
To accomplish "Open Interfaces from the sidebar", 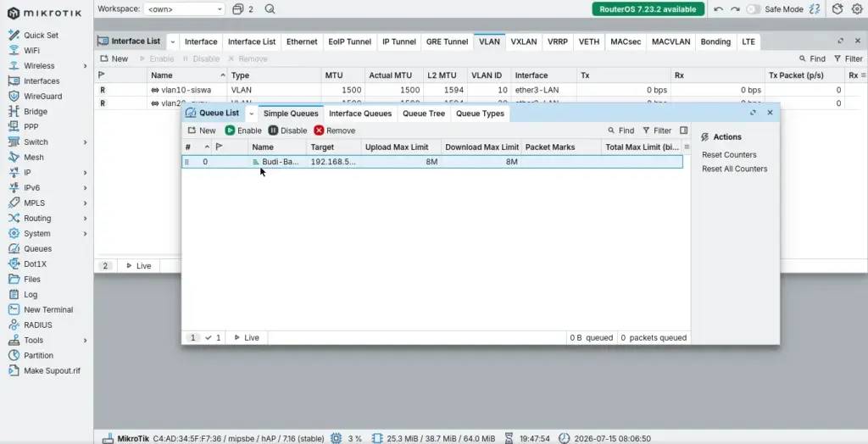I will click(41, 80).
